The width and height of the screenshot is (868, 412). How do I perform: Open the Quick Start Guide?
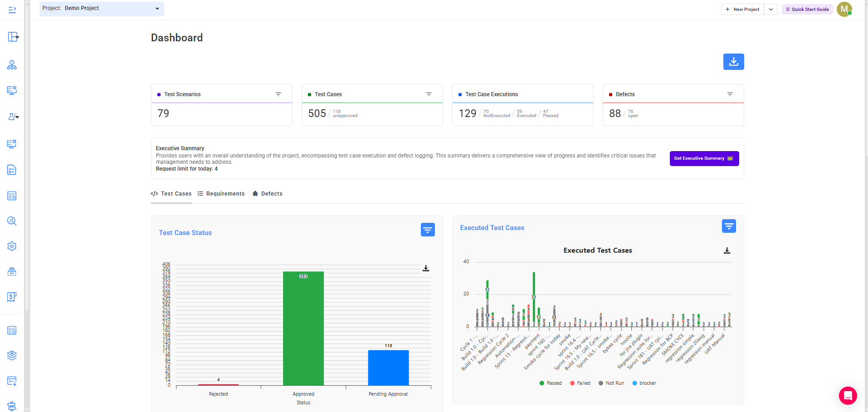807,9
